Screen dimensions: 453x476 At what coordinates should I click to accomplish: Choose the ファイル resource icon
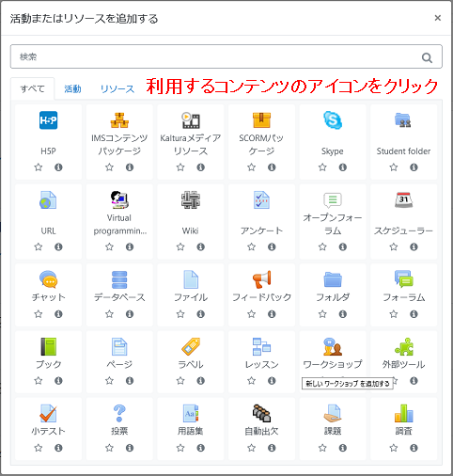(191, 279)
